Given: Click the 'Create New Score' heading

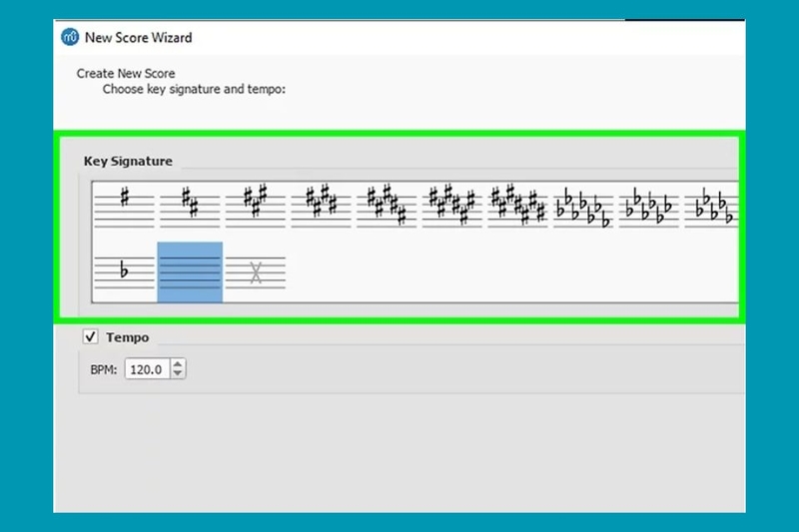Looking at the screenshot, I should (x=126, y=73).
